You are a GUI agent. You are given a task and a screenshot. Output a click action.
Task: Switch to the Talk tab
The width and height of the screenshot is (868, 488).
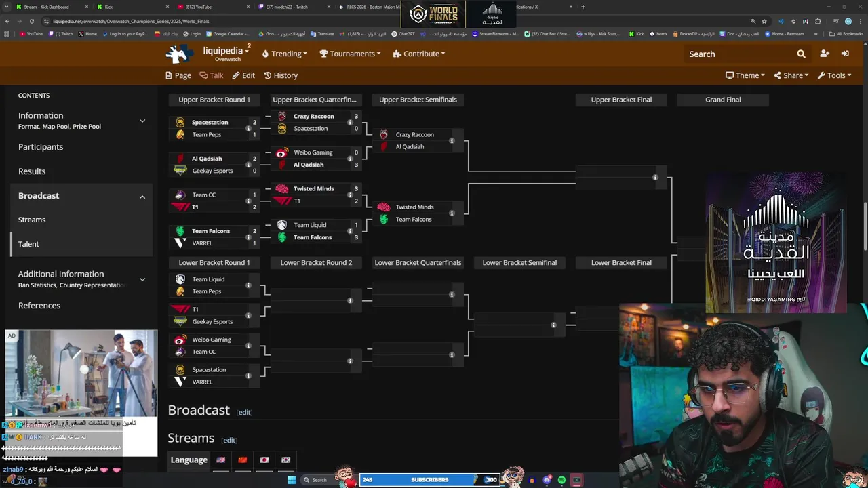[x=211, y=75]
